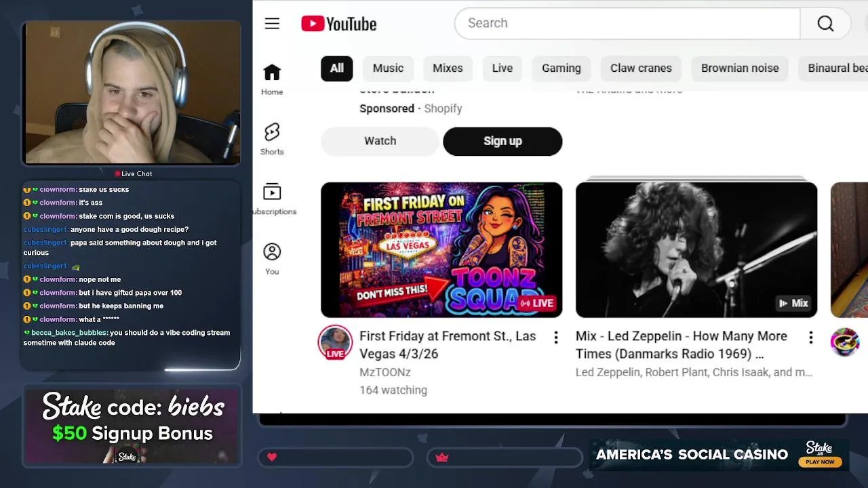
Task: Select the Brownian noise filter chip
Action: pyautogui.click(x=740, y=68)
